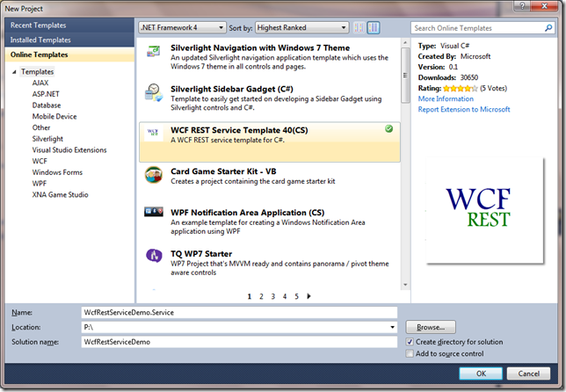Click the scrollbar up arrow
The image size is (566, 392).
[x=405, y=42]
